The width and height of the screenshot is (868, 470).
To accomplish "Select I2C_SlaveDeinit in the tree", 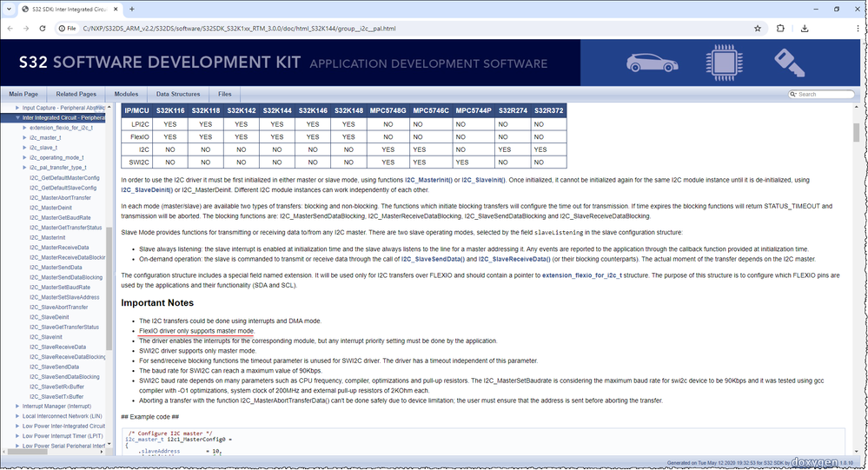I will pyautogui.click(x=50, y=317).
